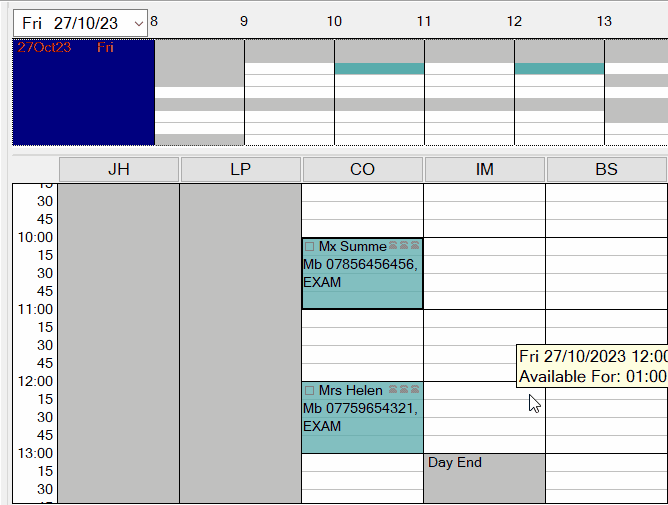The image size is (668, 505).
Task: Select the CO column header
Action: pyautogui.click(x=363, y=169)
